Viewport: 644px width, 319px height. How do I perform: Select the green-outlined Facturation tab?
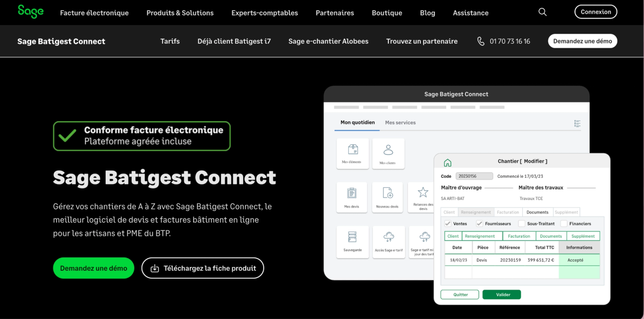[519, 236]
